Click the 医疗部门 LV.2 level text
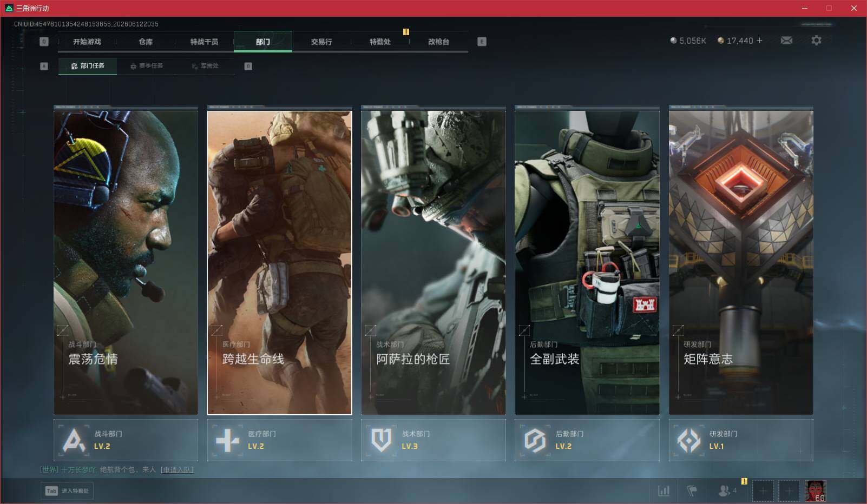 pyautogui.click(x=256, y=447)
